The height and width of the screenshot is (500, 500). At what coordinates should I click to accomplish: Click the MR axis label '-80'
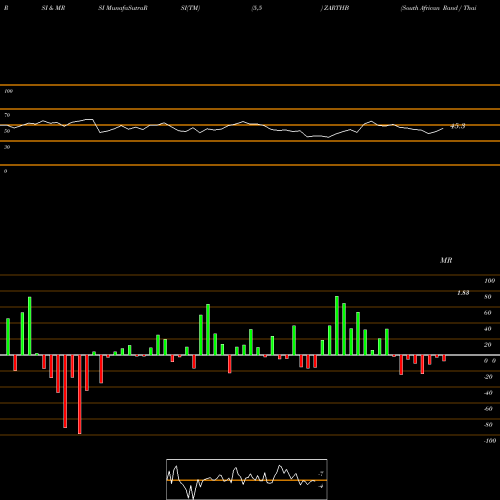tap(488, 425)
